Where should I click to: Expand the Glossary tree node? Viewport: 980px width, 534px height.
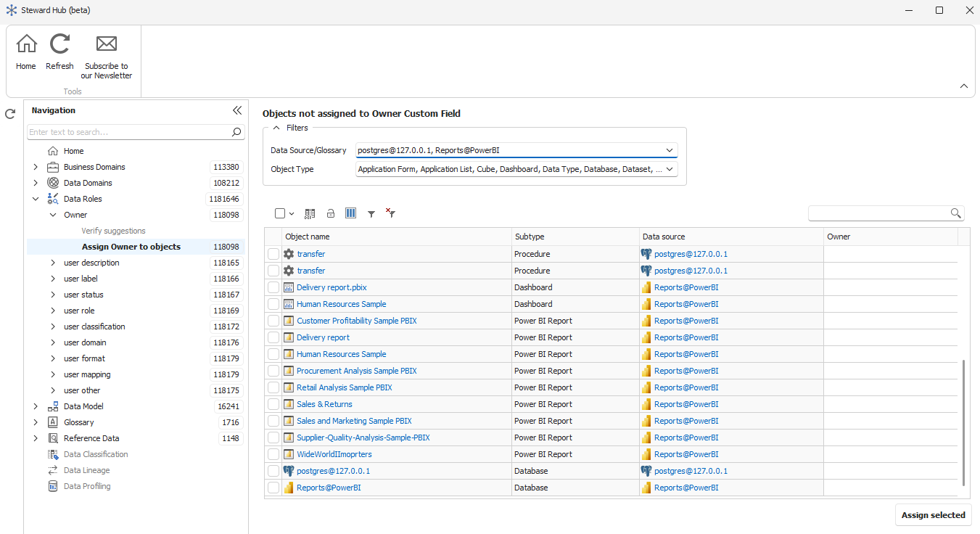coord(36,422)
